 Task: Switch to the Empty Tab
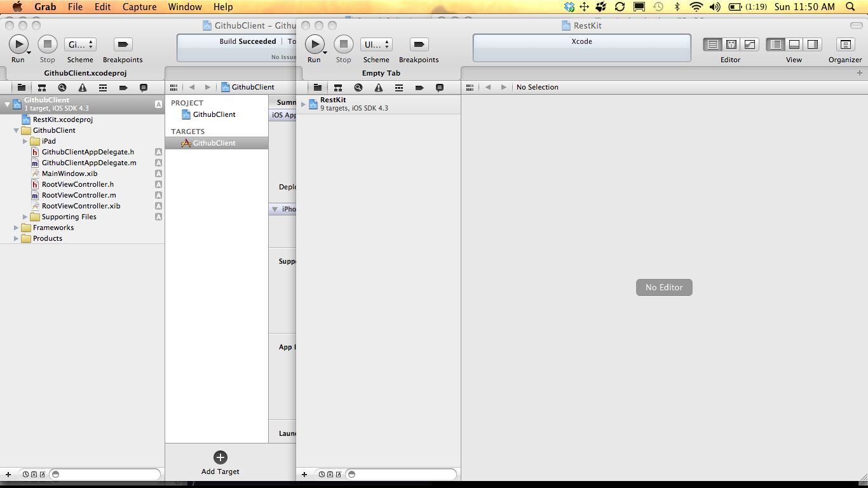pos(381,73)
